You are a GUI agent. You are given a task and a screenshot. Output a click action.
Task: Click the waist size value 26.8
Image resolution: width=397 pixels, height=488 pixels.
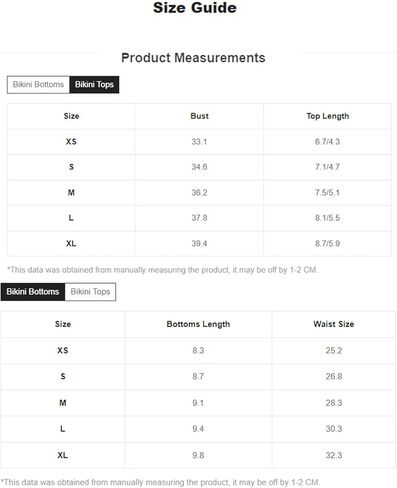coord(334,377)
